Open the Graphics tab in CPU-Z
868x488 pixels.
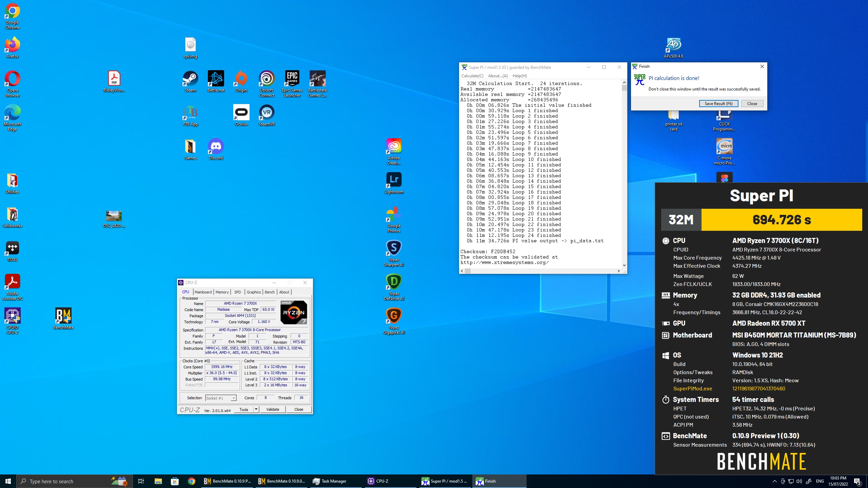(254, 292)
